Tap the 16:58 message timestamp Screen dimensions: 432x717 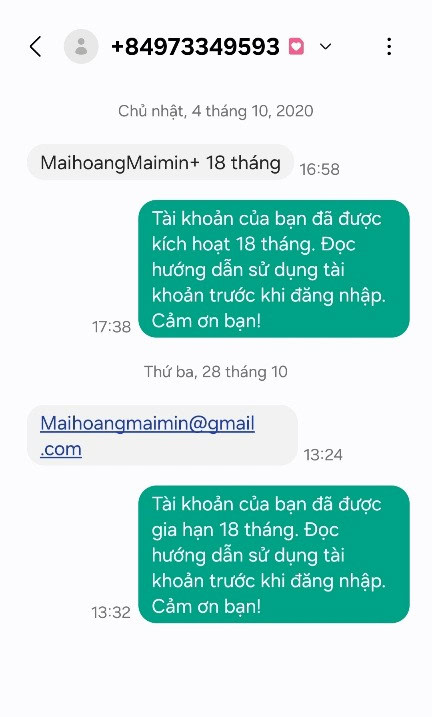tap(320, 169)
